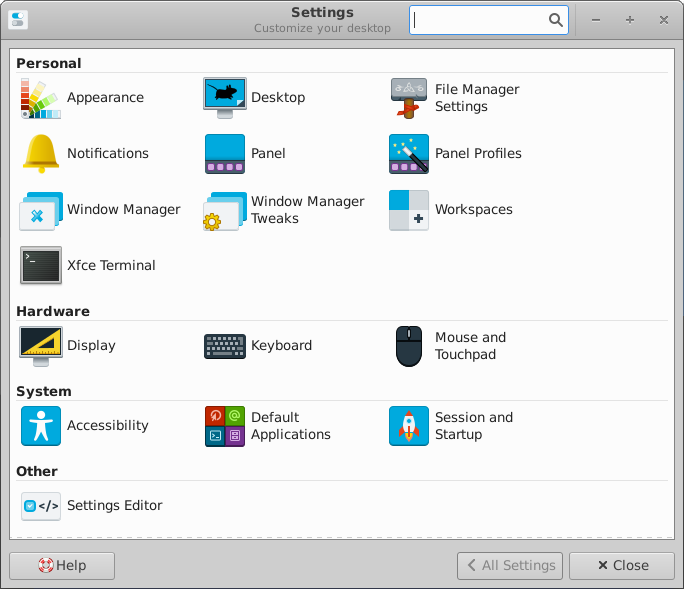Open the Xfce Terminal icon
Image resolution: width=684 pixels, height=589 pixels.
pos(41,266)
